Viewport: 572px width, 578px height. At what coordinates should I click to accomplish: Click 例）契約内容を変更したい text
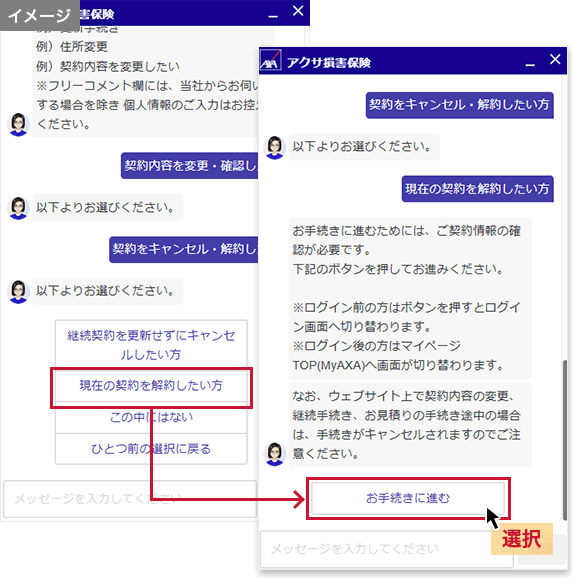108,66
